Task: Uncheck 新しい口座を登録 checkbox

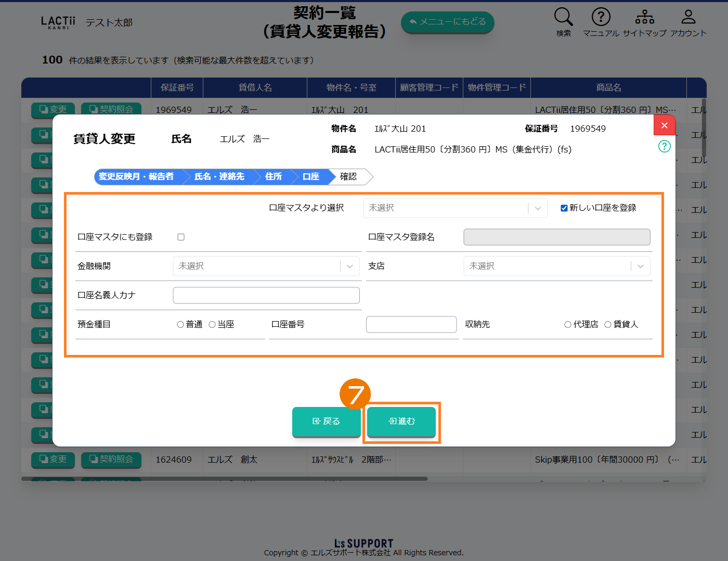Action: point(564,208)
